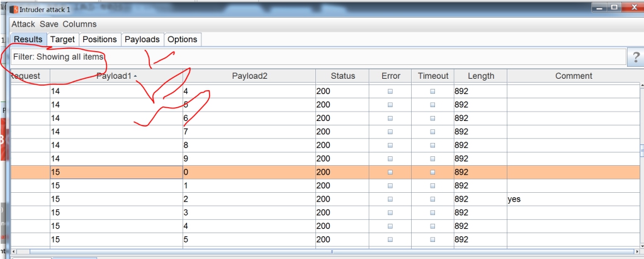Toggle Timeout checkbox for row 15 / 5
Viewport: 644px width, 259px height.
point(432,239)
